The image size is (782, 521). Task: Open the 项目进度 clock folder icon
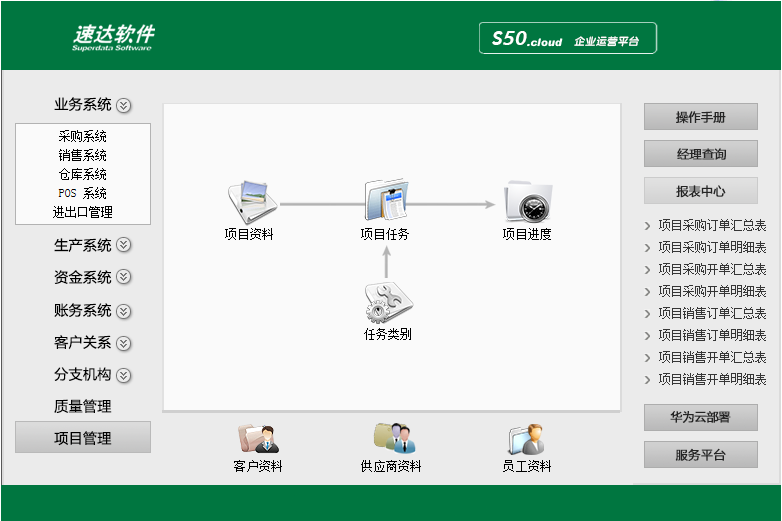pos(528,201)
